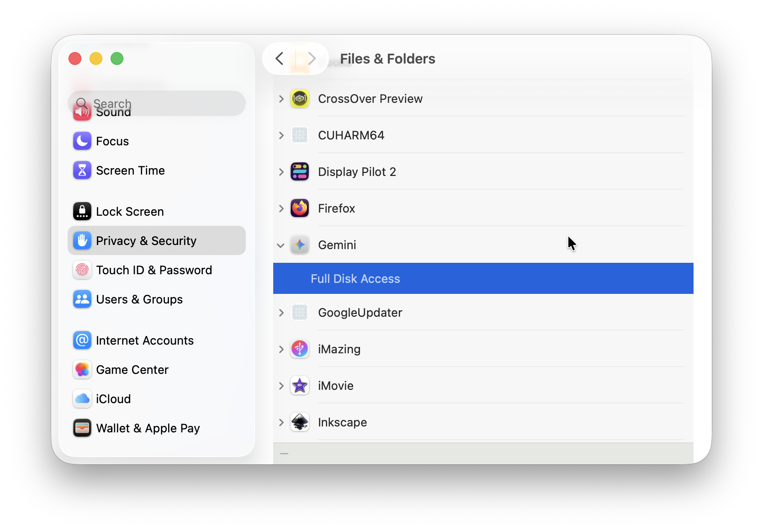Click the iCloud sidebar icon

[82, 399]
